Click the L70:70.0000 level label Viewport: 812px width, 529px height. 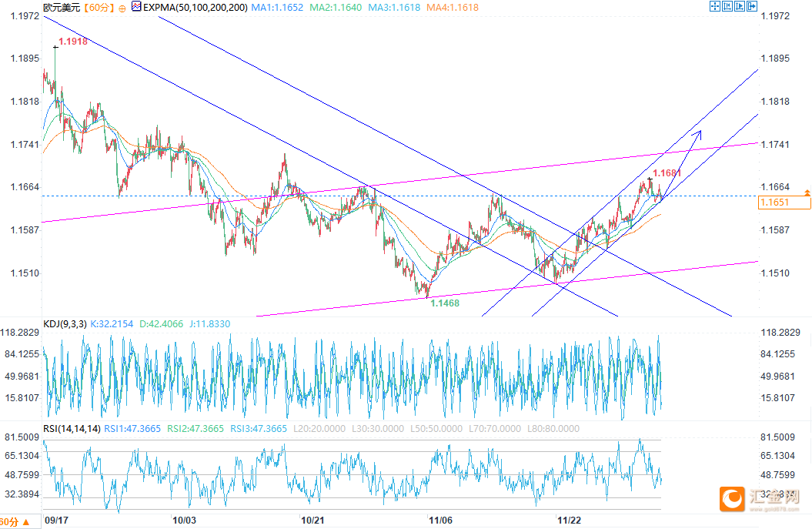tap(495, 428)
